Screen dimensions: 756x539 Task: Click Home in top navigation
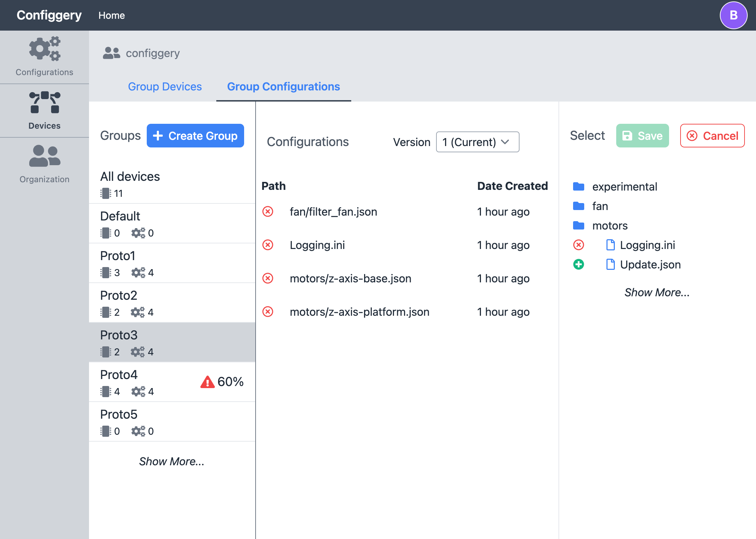[x=111, y=15]
